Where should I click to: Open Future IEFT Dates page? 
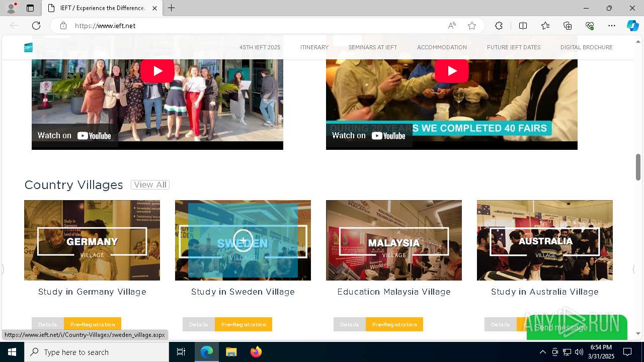click(514, 47)
